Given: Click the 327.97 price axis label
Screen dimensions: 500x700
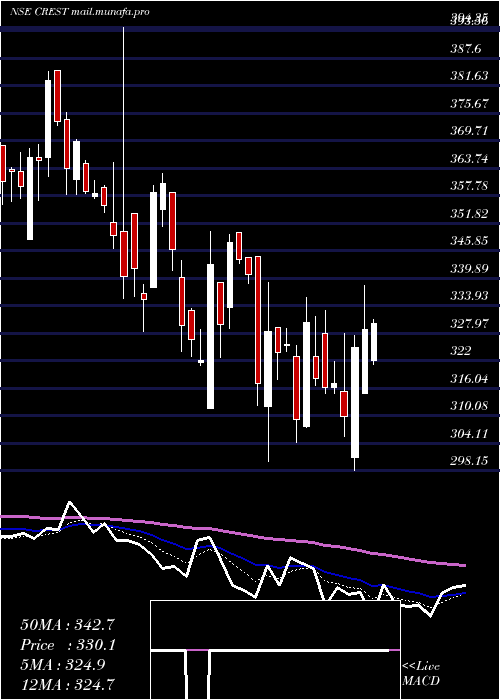Looking at the screenshot, I should click(x=469, y=324).
